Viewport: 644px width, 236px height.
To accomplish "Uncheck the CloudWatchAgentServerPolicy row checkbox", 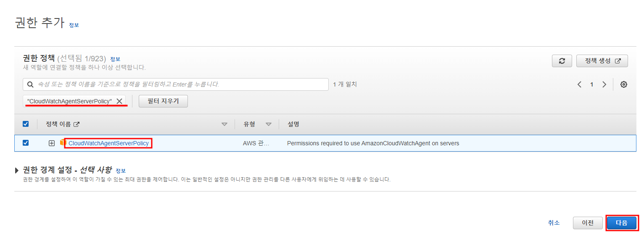I will click(x=26, y=143).
